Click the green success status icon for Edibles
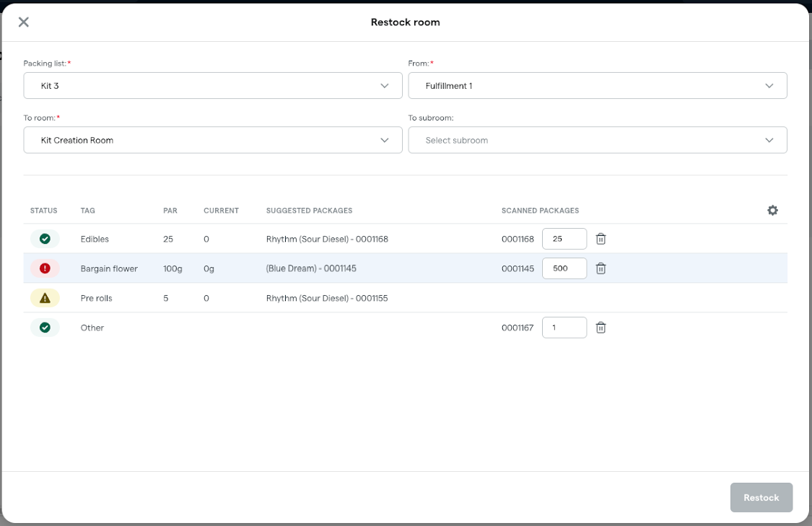Viewport: 812px width, 526px height. 43,238
